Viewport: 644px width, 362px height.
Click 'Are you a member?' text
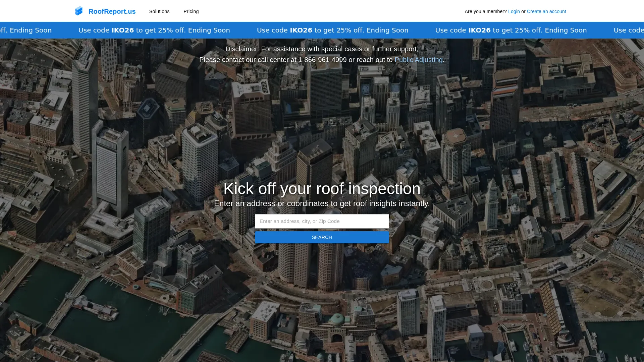[x=486, y=11]
